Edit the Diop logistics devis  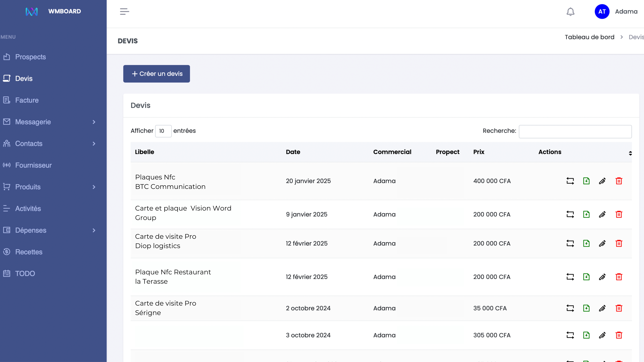click(x=602, y=243)
